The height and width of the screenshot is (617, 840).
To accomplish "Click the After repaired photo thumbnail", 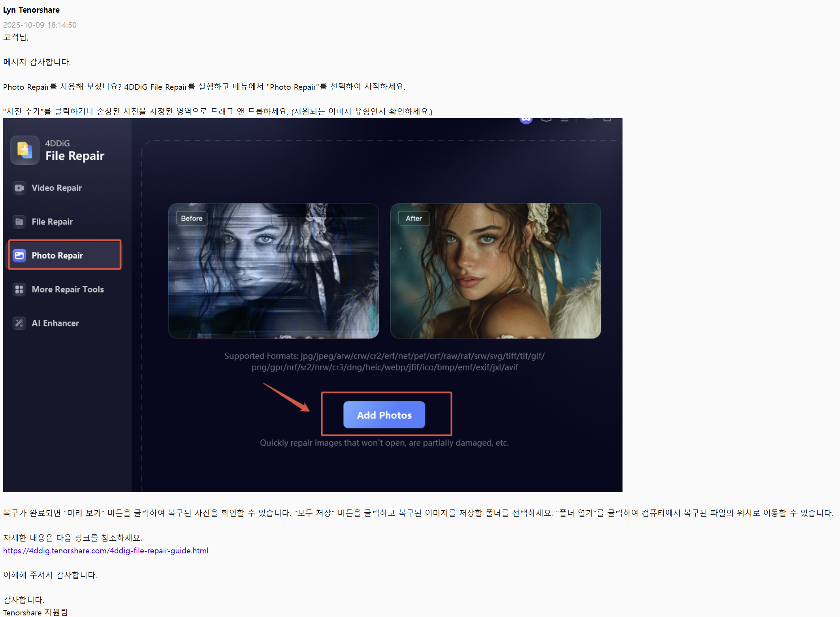I will pos(495,271).
